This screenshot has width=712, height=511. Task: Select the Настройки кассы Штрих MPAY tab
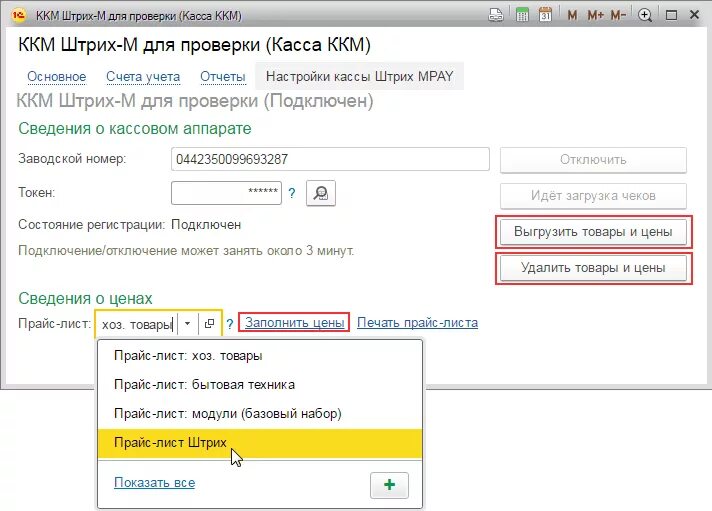click(360, 76)
